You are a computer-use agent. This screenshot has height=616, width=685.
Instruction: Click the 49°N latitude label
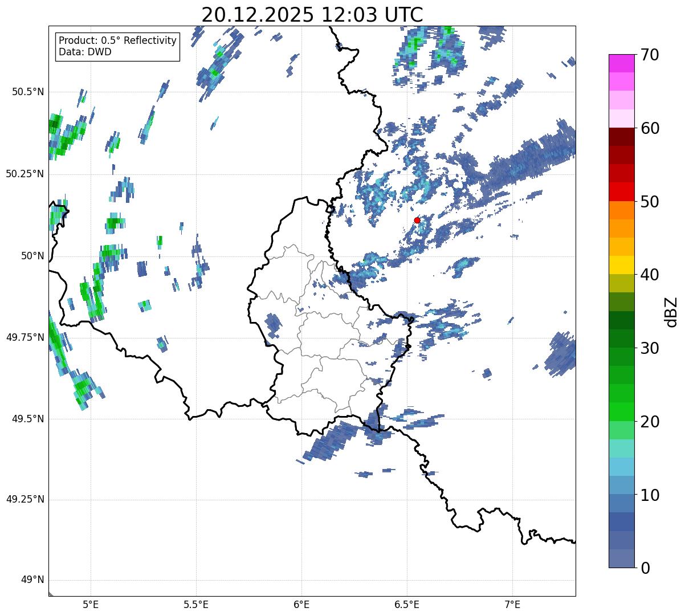(x=32, y=580)
